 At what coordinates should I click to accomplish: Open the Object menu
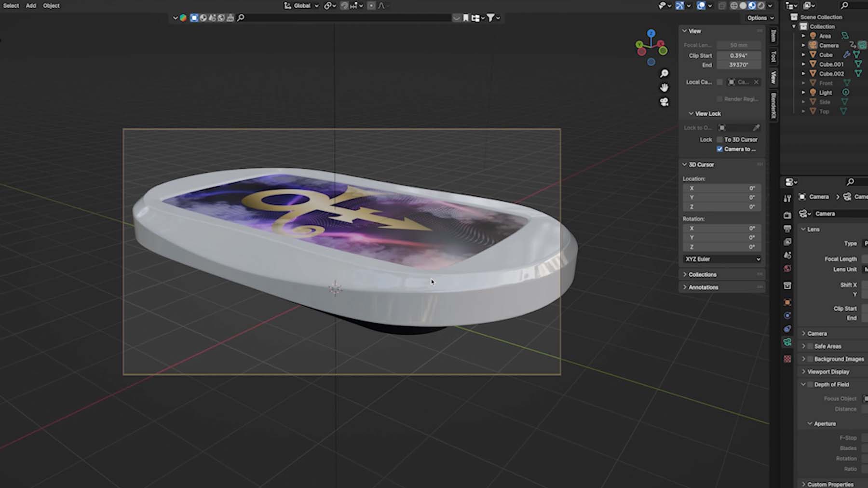(x=51, y=6)
